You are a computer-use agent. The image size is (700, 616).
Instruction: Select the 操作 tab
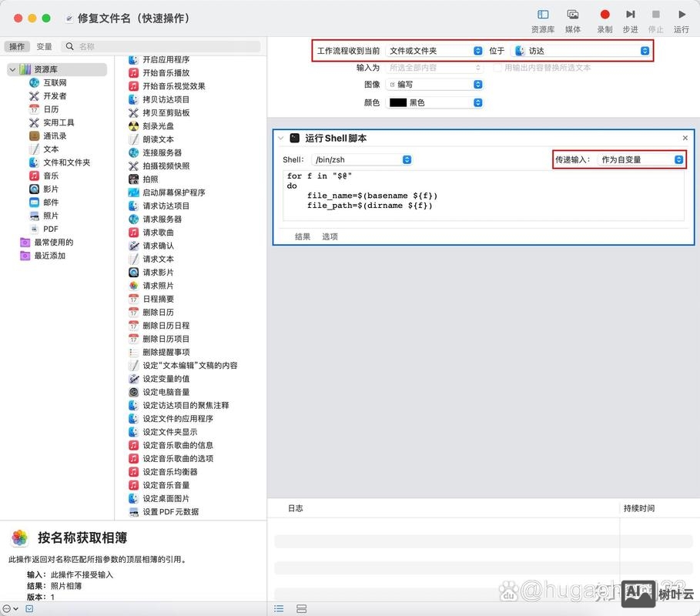coord(18,45)
